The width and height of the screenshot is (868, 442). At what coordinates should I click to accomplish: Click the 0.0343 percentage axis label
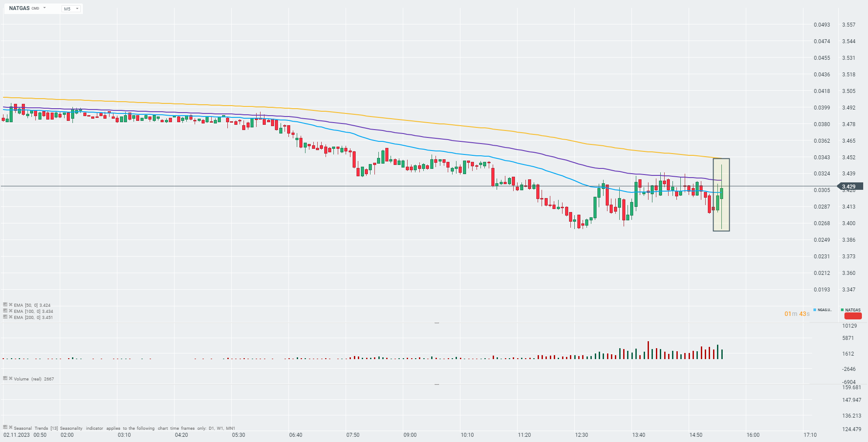coord(822,158)
